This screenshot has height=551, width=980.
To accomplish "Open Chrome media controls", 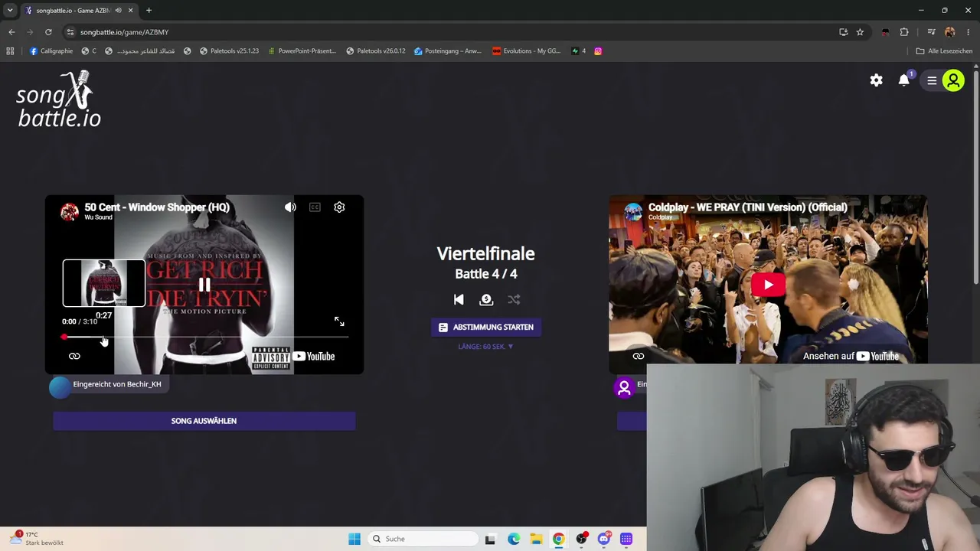I will click(931, 32).
